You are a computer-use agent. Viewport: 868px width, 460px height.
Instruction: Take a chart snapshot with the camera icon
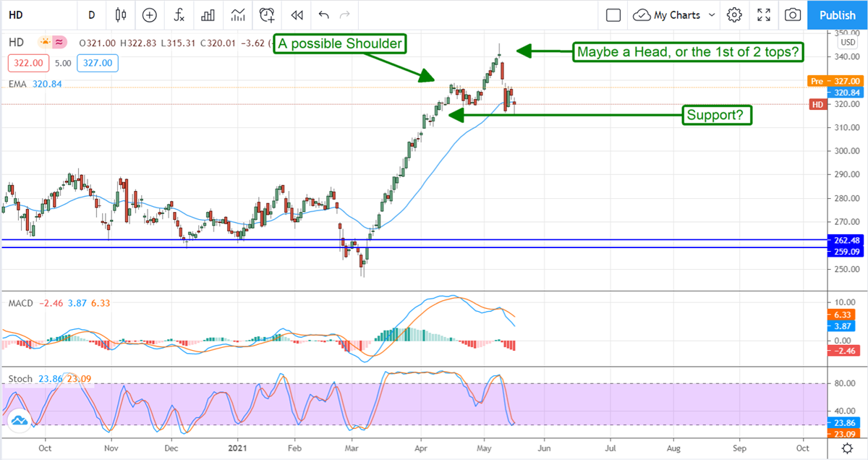click(793, 14)
